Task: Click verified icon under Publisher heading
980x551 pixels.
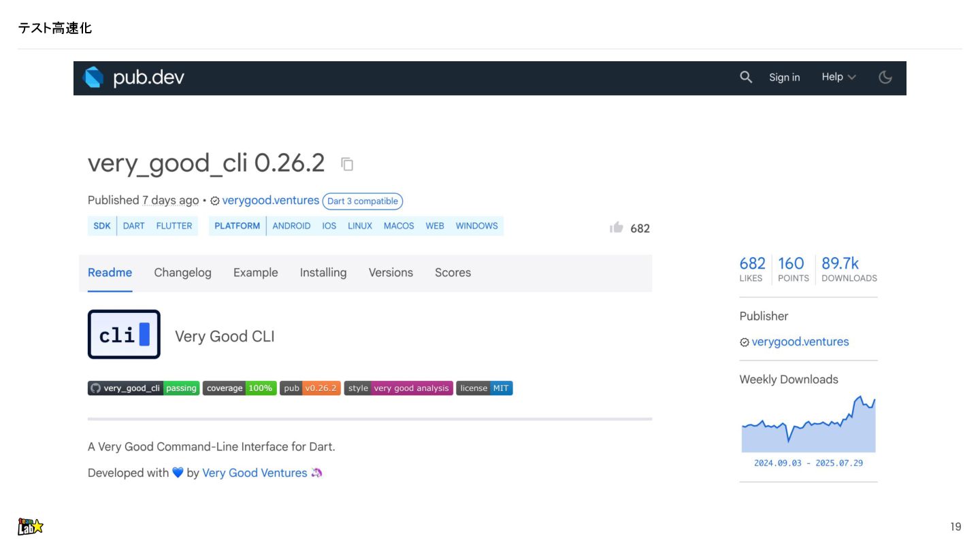Action: pos(745,342)
